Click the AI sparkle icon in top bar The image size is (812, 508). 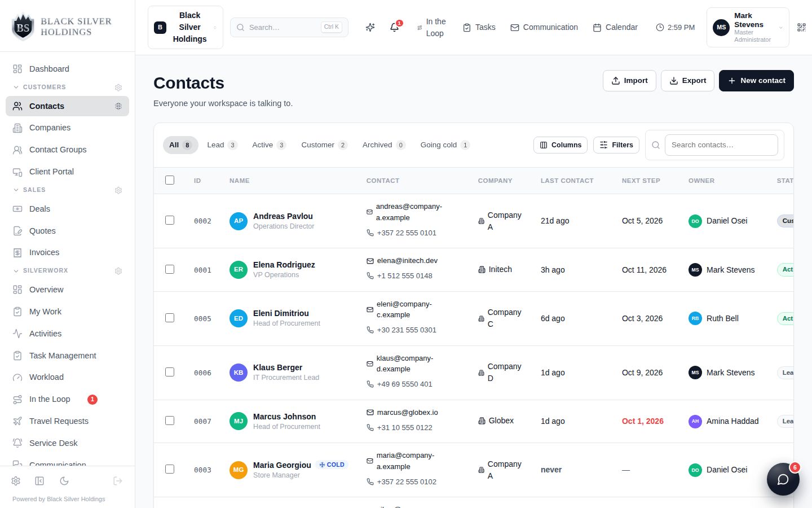point(370,27)
